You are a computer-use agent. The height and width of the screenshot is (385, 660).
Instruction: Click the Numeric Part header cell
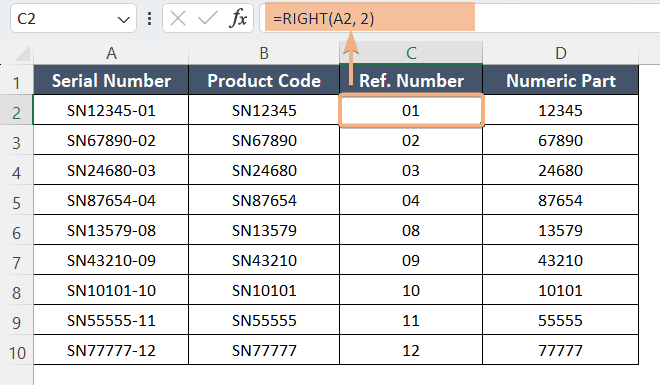560,80
